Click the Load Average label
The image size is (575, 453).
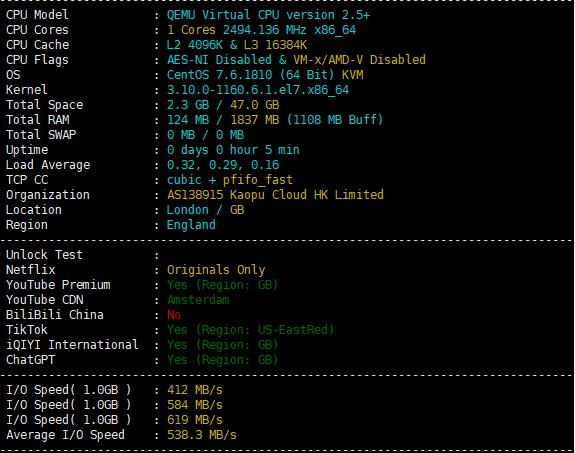pyautogui.click(x=48, y=165)
